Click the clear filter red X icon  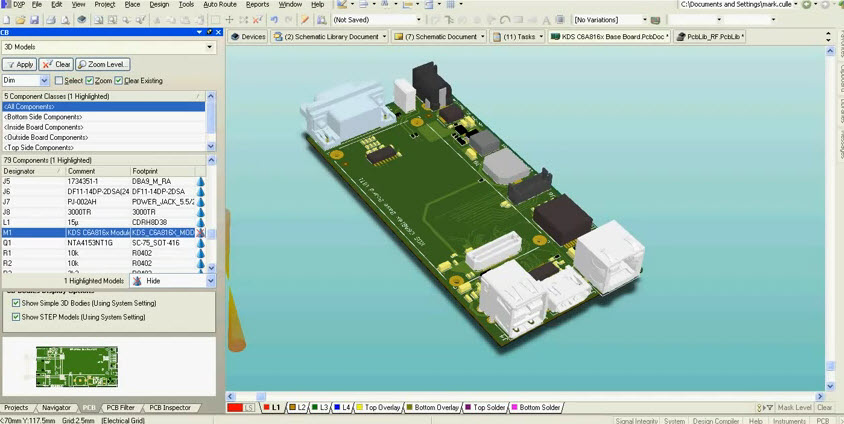pos(258,20)
